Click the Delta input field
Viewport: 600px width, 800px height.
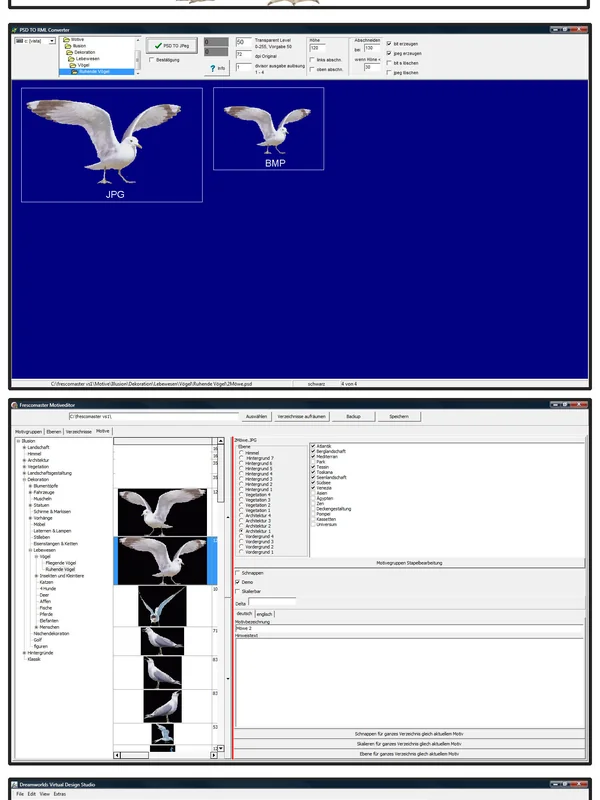tap(272, 602)
